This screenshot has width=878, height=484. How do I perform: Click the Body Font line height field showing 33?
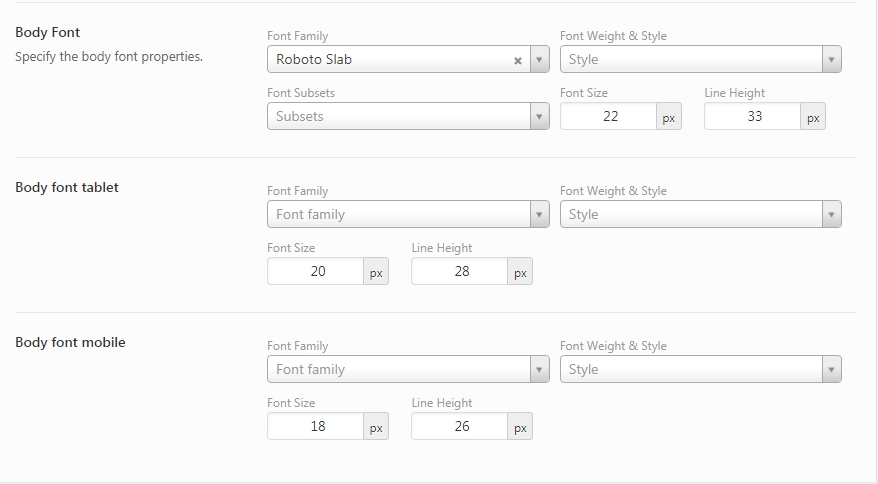[x=754, y=117]
